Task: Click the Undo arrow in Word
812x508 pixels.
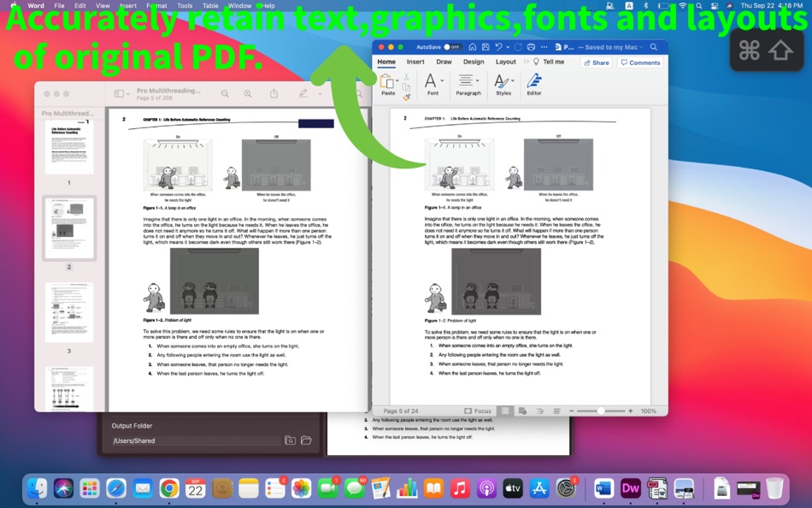Action: tap(498, 47)
